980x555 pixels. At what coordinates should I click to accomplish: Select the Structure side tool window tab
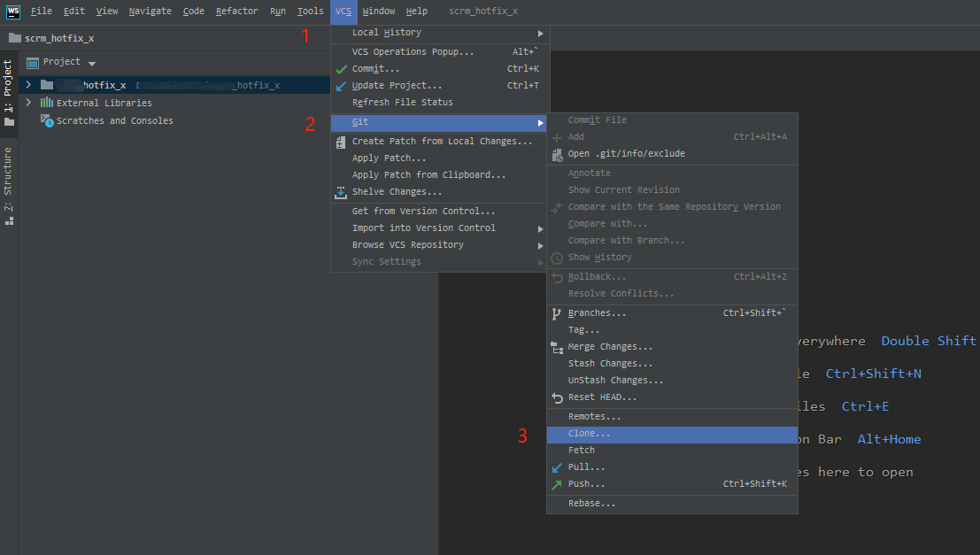8,186
